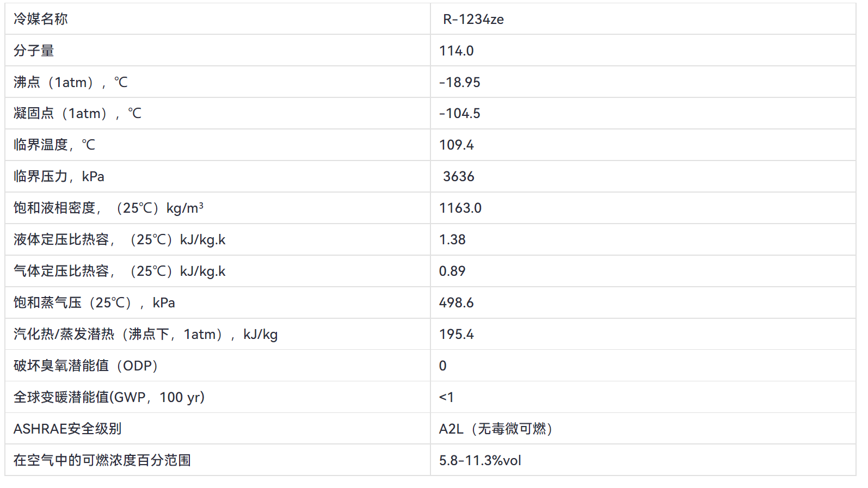
Task: Select the latent heat value 195.4
Action: pyautogui.click(x=456, y=334)
